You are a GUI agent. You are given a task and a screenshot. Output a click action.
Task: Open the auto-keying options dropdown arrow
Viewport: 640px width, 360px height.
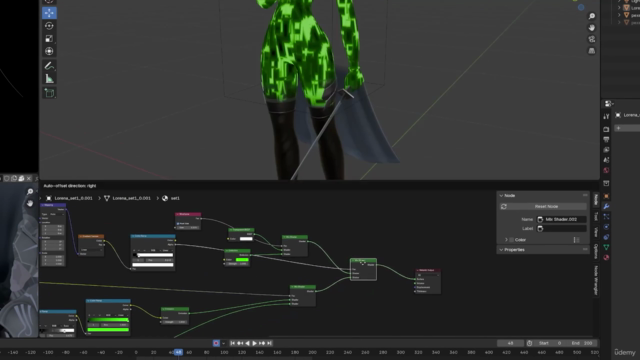223,343
